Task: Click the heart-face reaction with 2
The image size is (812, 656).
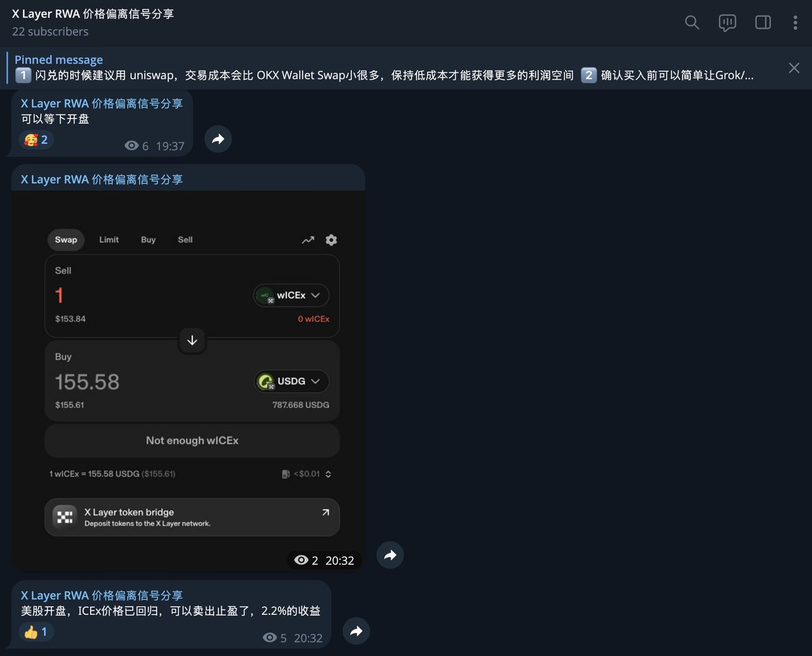Action: [36, 140]
